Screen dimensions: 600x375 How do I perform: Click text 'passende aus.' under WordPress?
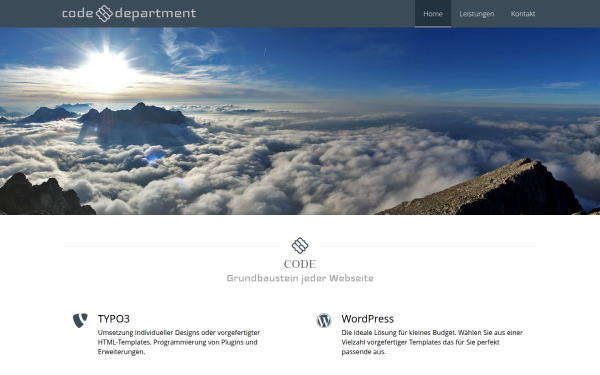[364, 352]
